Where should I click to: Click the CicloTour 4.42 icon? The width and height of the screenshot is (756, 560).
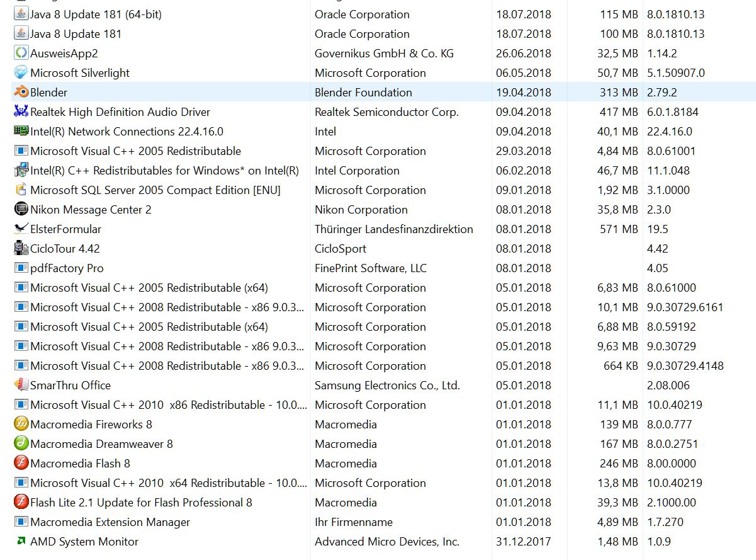[x=21, y=248]
